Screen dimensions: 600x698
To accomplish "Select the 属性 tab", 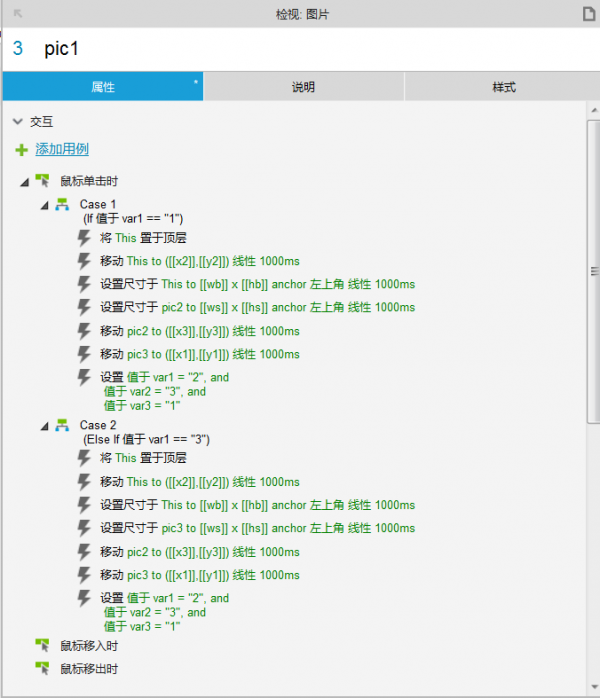I will click(x=103, y=87).
